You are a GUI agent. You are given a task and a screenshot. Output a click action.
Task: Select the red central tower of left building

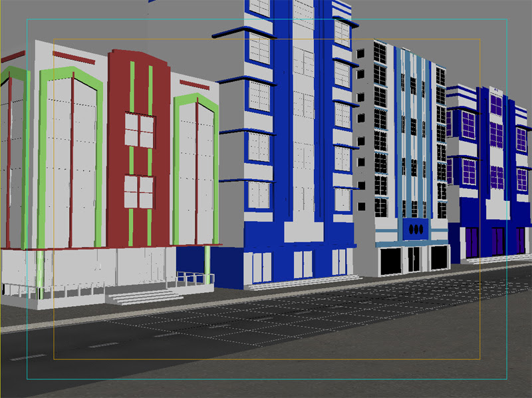(x=138, y=150)
